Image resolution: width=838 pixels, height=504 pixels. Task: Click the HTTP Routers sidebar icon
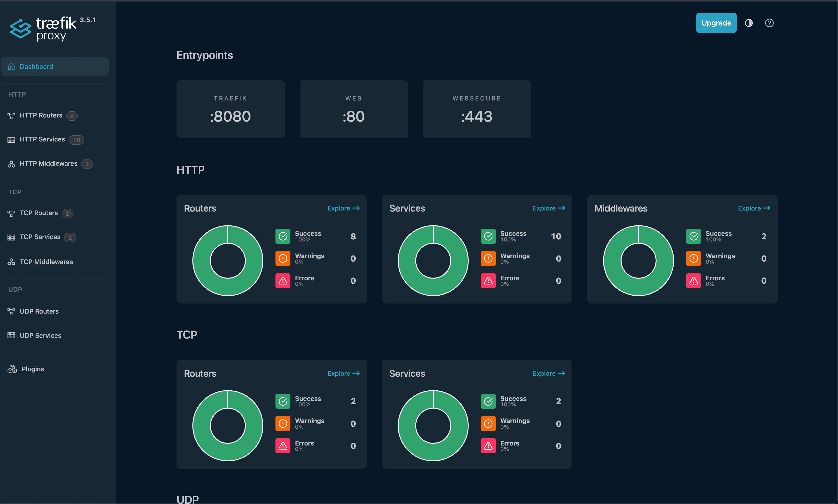11,116
